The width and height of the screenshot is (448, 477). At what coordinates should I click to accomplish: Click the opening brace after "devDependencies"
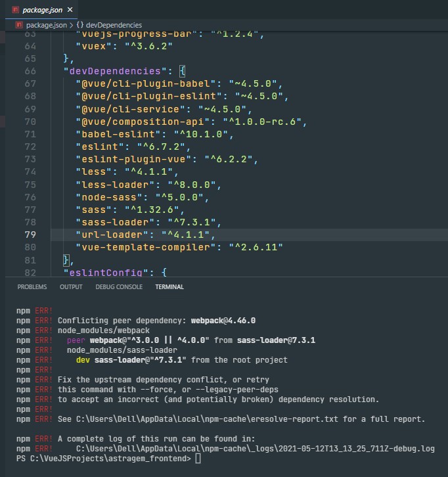pos(182,71)
